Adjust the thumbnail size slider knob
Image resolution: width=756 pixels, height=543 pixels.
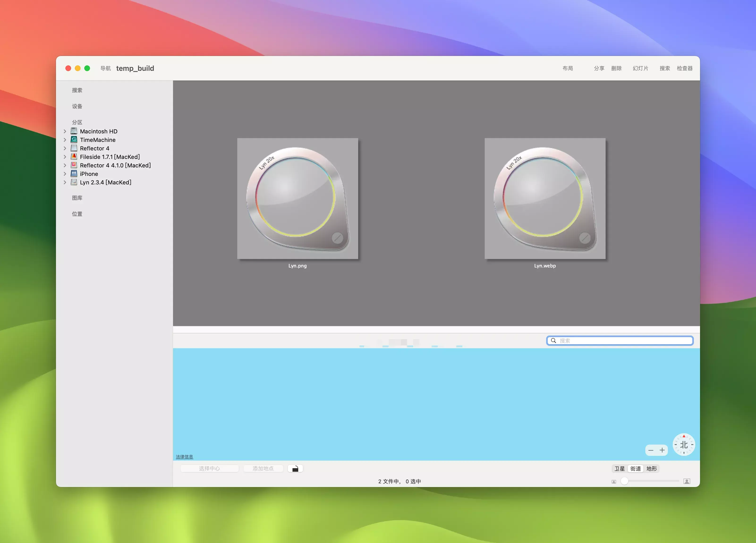pos(624,481)
